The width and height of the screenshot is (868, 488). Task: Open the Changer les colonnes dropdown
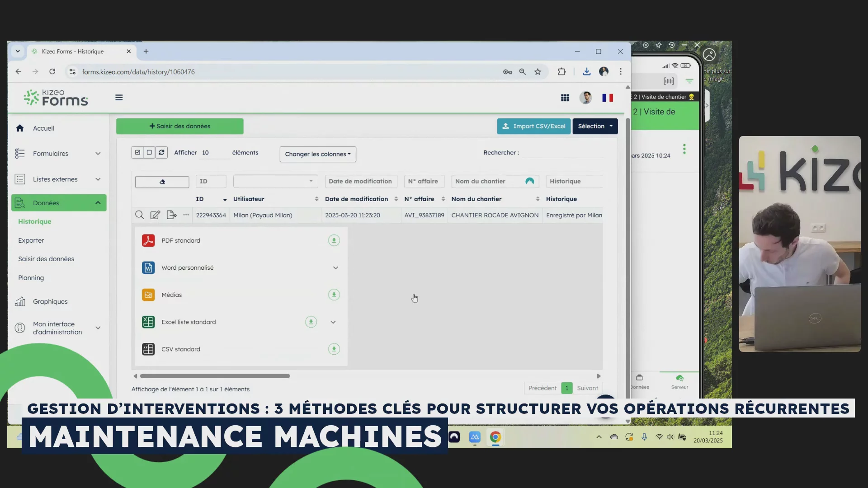pyautogui.click(x=318, y=154)
